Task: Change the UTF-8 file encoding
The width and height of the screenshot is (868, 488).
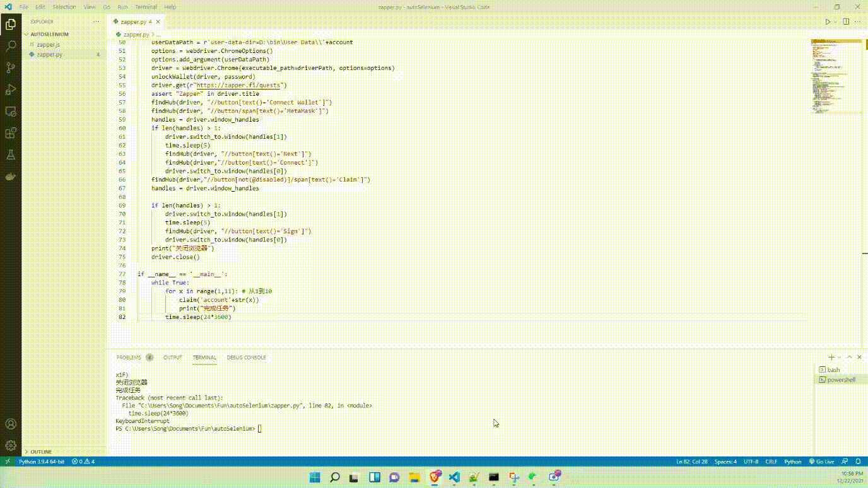Action: (751, 462)
